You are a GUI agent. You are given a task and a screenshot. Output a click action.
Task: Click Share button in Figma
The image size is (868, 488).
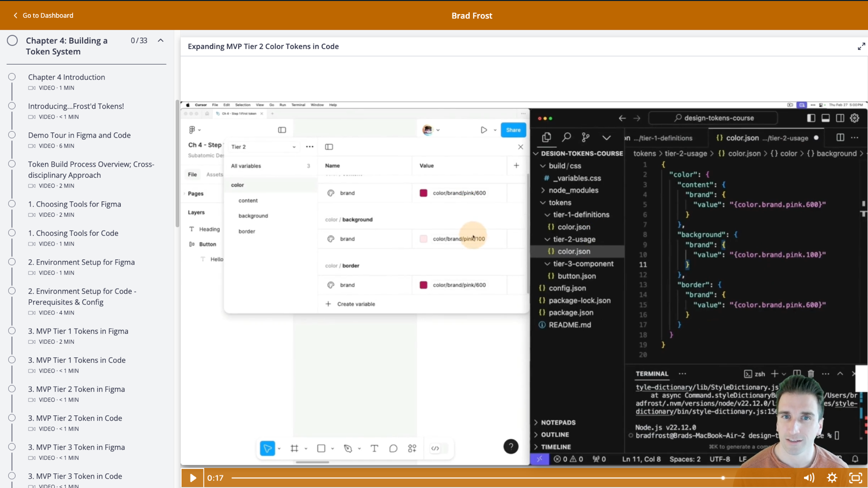pyautogui.click(x=513, y=130)
